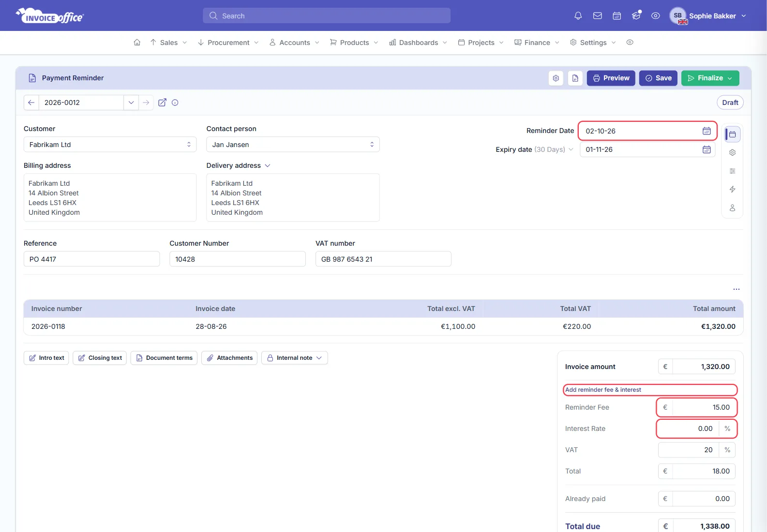Toggle eye icon in top header

pos(656,16)
